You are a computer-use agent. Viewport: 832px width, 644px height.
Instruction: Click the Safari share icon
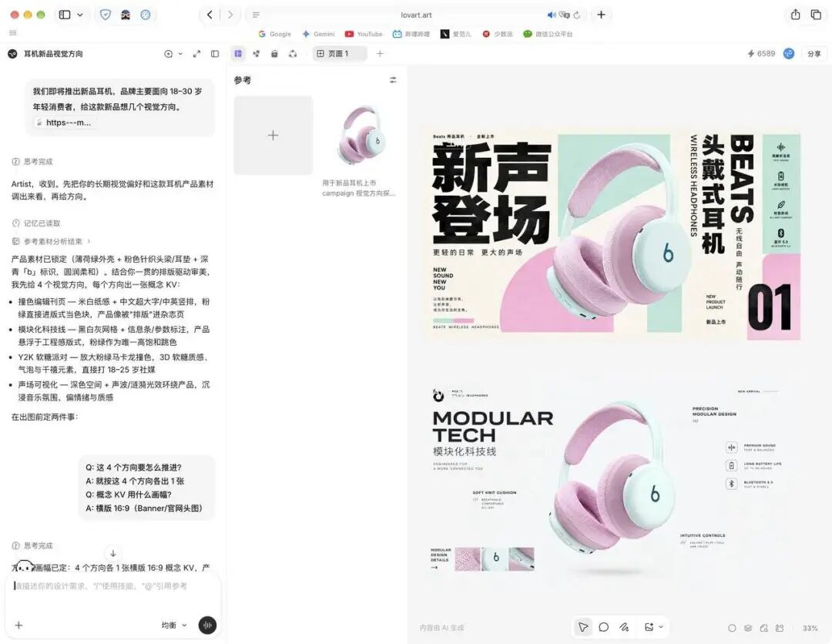coord(795,15)
